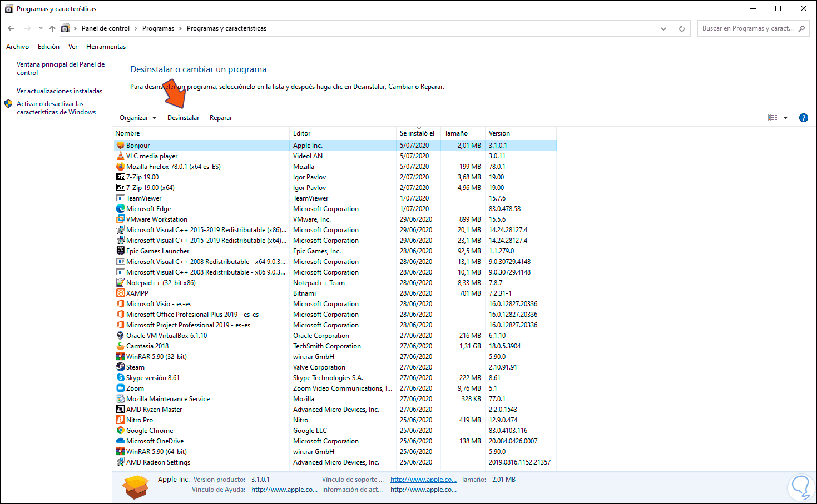
Task: Select Microsoft Visual C++ 2008 Redistributable x64
Action: point(335,262)
